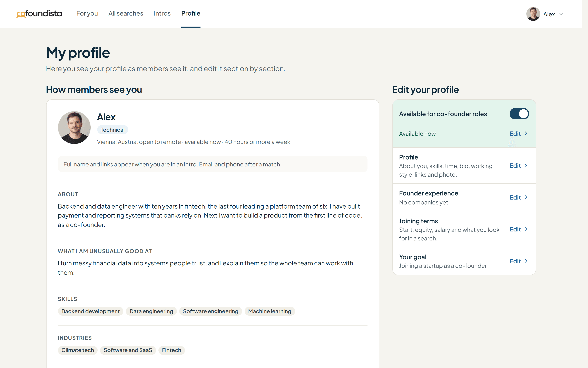
Task: Click the How members see you heading
Action: [x=94, y=90]
